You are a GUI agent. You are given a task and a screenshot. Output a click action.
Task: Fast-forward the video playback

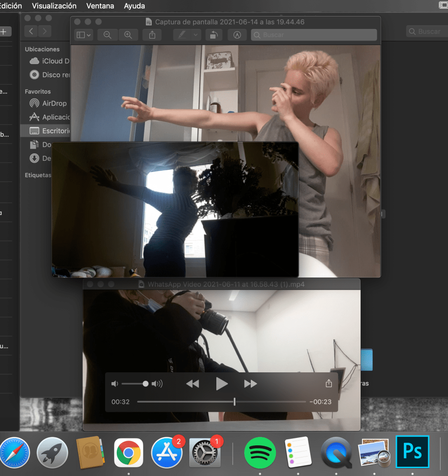click(x=251, y=383)
